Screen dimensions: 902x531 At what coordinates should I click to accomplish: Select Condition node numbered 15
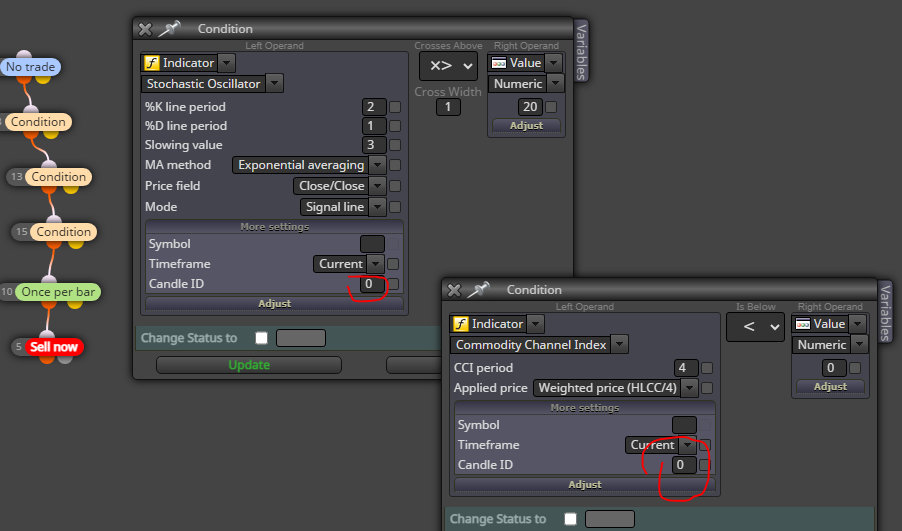pyautogui.click(x=63, y=232)
